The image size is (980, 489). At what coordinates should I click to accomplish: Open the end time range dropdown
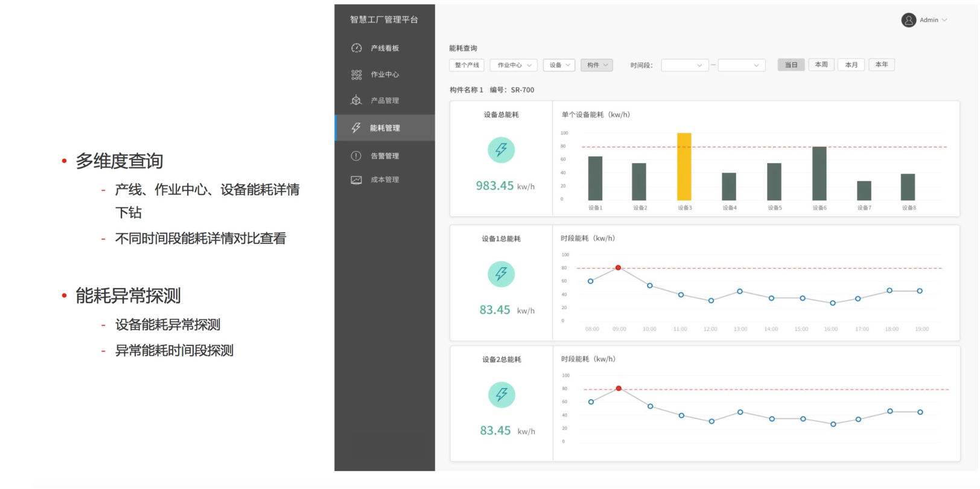click(x=742, y=65)
